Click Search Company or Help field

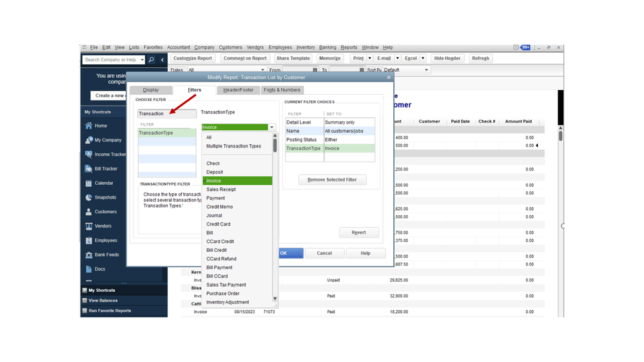click(112, 60)
